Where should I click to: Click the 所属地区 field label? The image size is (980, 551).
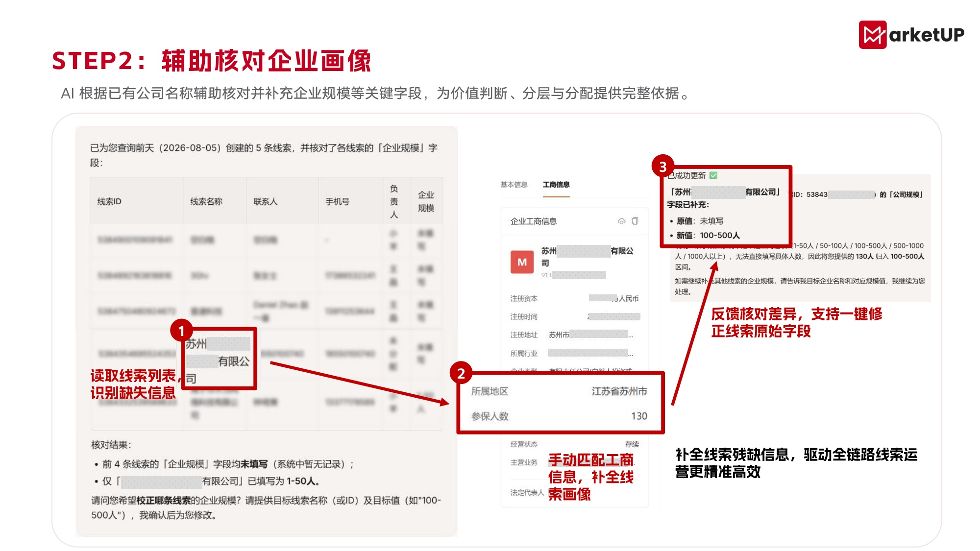point(490,391)
